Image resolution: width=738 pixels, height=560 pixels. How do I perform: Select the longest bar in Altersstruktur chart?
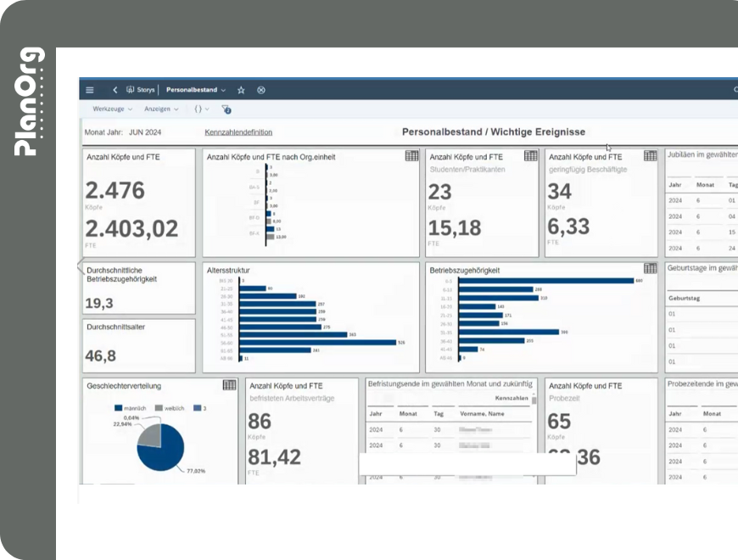[317, 342]
